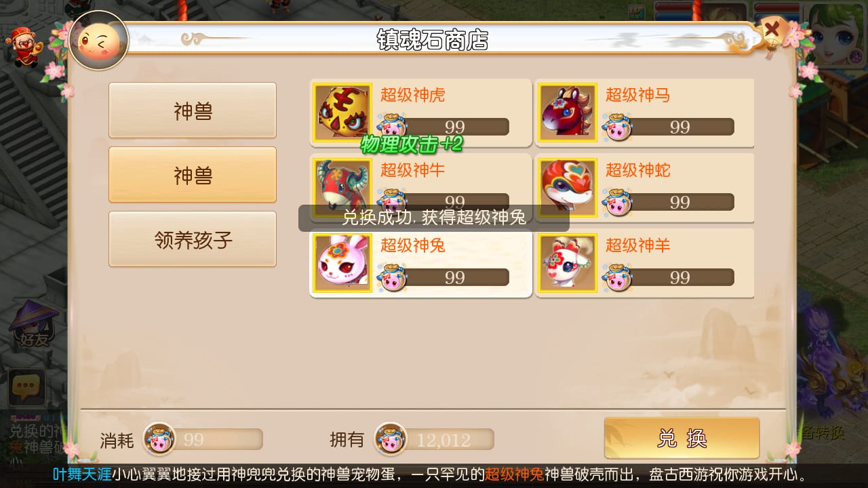Viewport: 868px width, 488px height.
Task: Choose the 超级神蛇 snake icon
Action: click(x=568, y=188)
